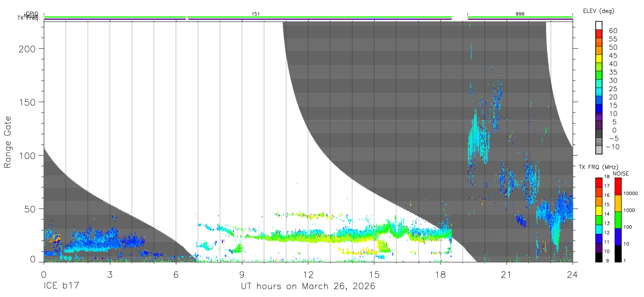This screenshot has height=297, width=644.
Task: Click ELEV legend label '45'
Action: [614, 55]
